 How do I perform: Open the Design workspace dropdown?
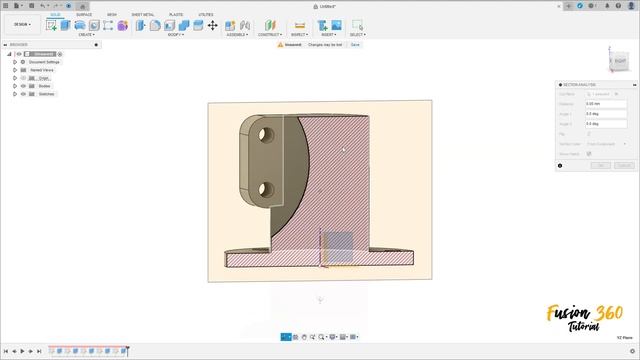pos(22,24)
